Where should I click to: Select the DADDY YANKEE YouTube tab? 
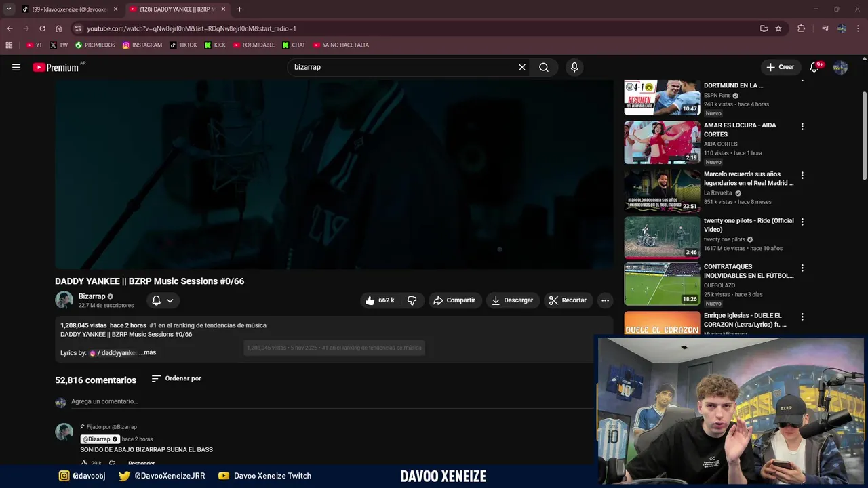pyautogui.click(x=177, y=9)
